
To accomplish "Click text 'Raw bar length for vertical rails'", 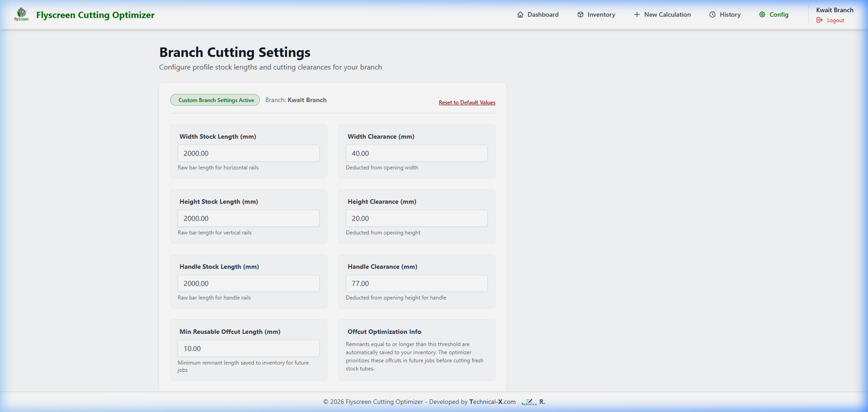I will (215, 233).
